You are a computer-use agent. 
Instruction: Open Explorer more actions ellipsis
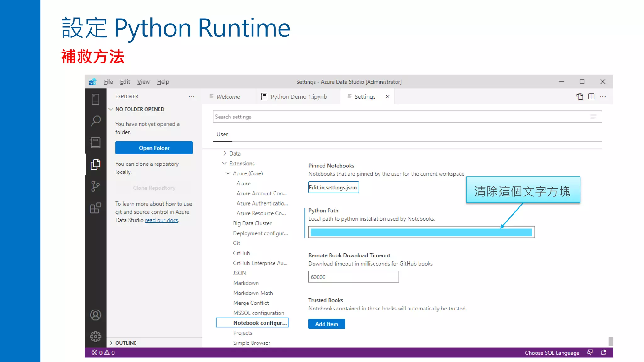(x=192, y=96)
